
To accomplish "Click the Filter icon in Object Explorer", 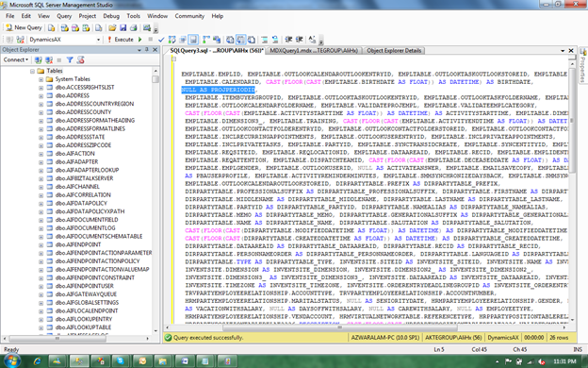I will point(70,59).
